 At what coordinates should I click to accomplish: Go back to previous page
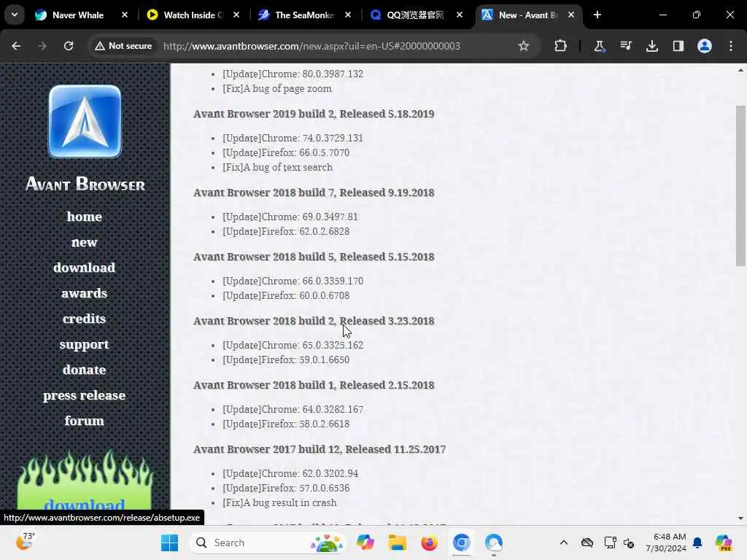16,46
